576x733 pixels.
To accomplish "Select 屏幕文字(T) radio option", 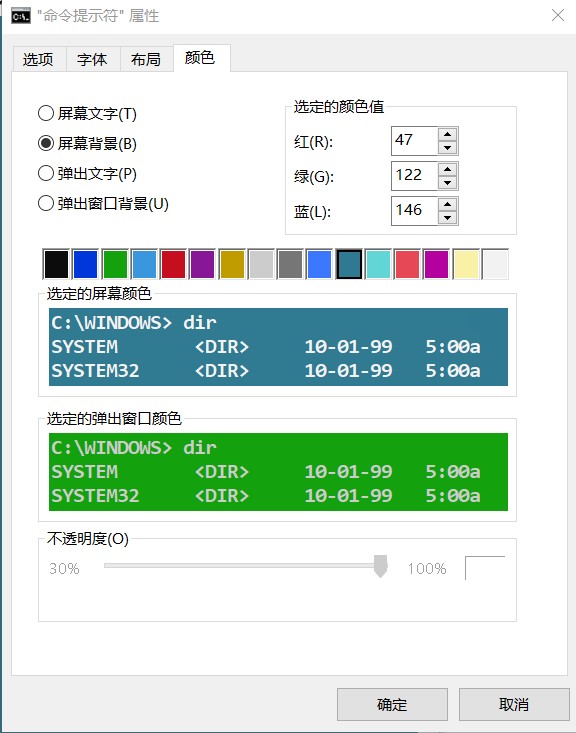I will click(x=87, y=114).
